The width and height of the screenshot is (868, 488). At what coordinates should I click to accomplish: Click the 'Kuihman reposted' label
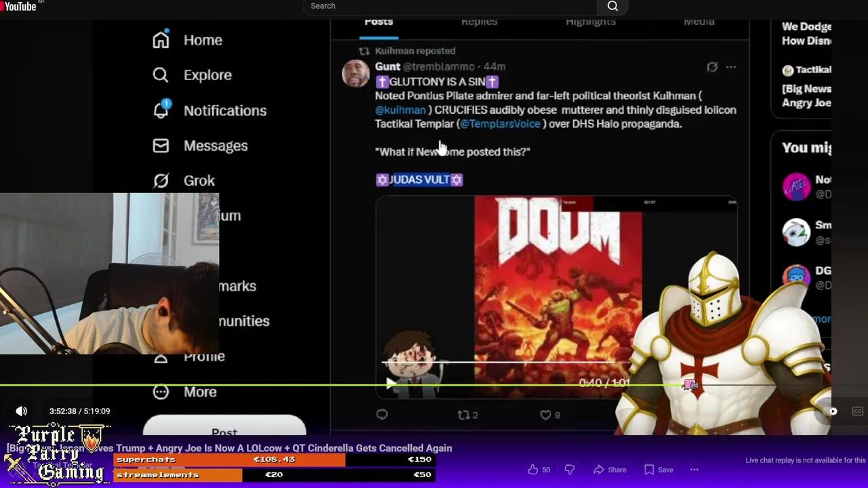coord(415,51)
